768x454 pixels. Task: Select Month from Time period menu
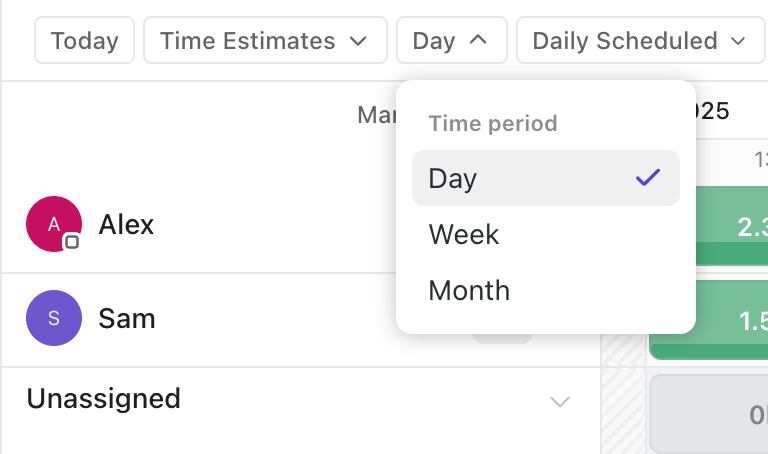546,290
